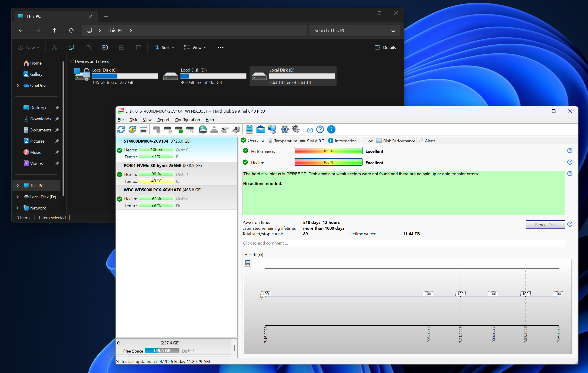The height and width of the screenshot is (373, 588).
Task: Click the blue info circle toolbar icon
Action: [x=331, y=129]
